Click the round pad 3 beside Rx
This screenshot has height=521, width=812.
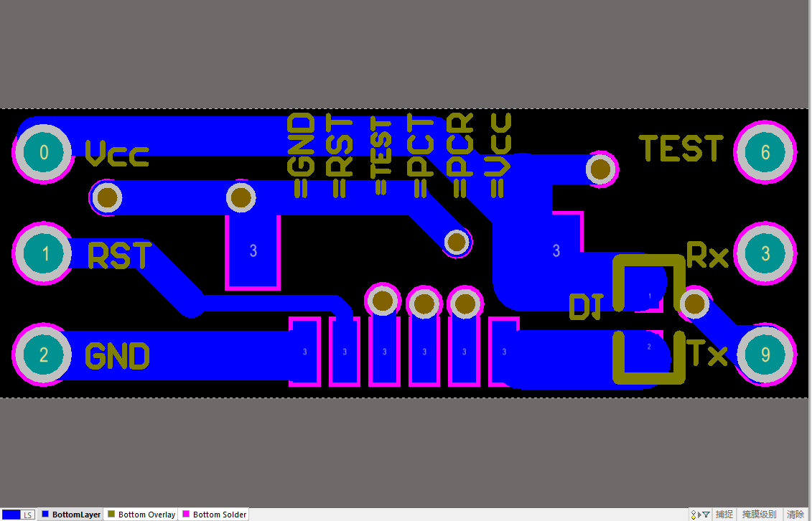pyautogui.click(x=765, y=253)
